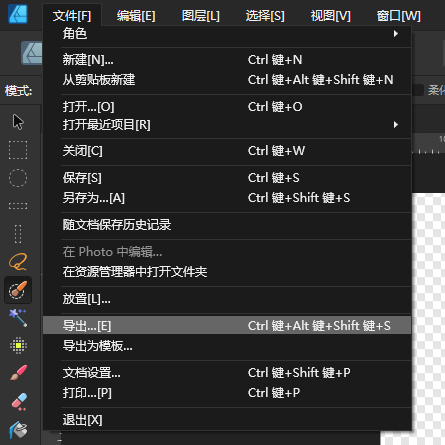Select the Pixel tool icon
The image size is (445, 445).
[x=18, y=346]
